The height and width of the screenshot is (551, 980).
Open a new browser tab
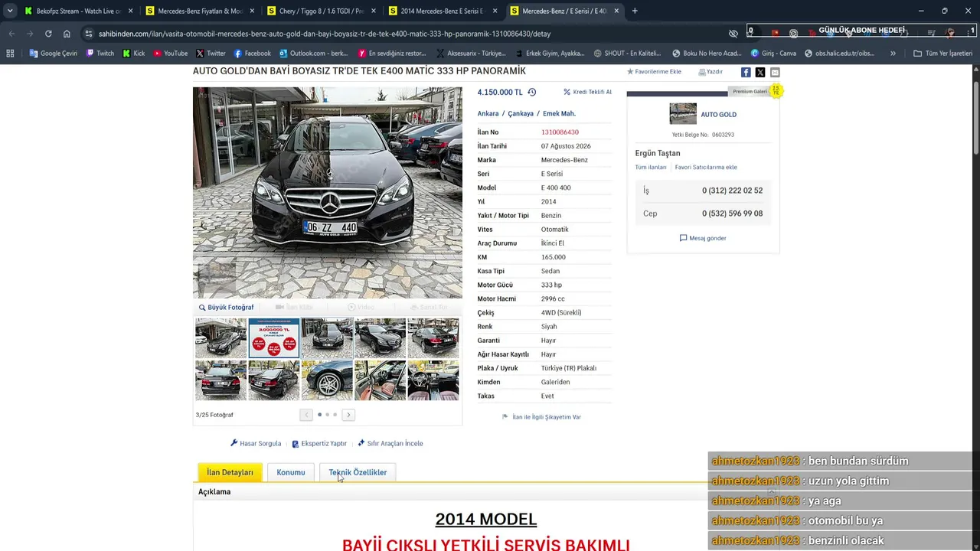(x=635, y=11)
